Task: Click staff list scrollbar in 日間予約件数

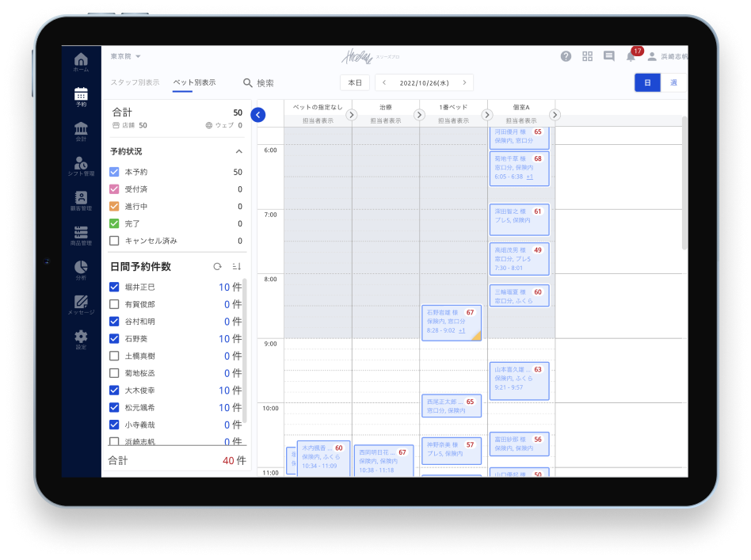Action: pos(244,351)
